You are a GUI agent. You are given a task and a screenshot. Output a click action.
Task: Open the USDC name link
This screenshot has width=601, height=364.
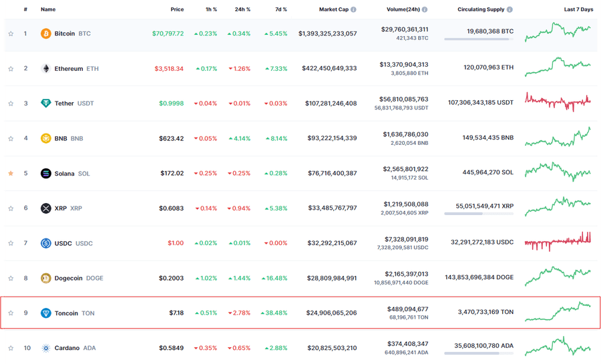[65, 243]
